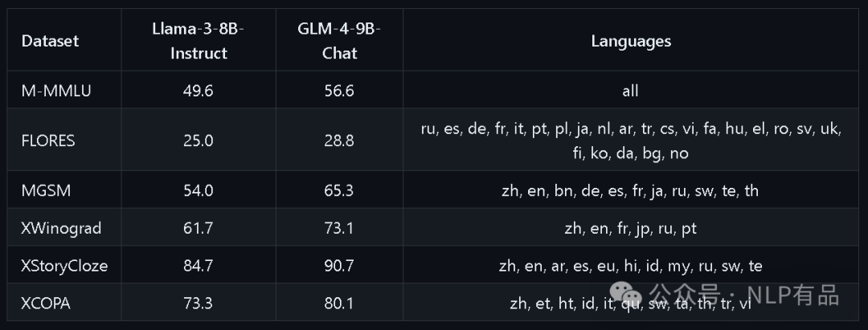Click the 28.8 score for FLORES
This screenshot has height=330, width=868.
(338, 141)
